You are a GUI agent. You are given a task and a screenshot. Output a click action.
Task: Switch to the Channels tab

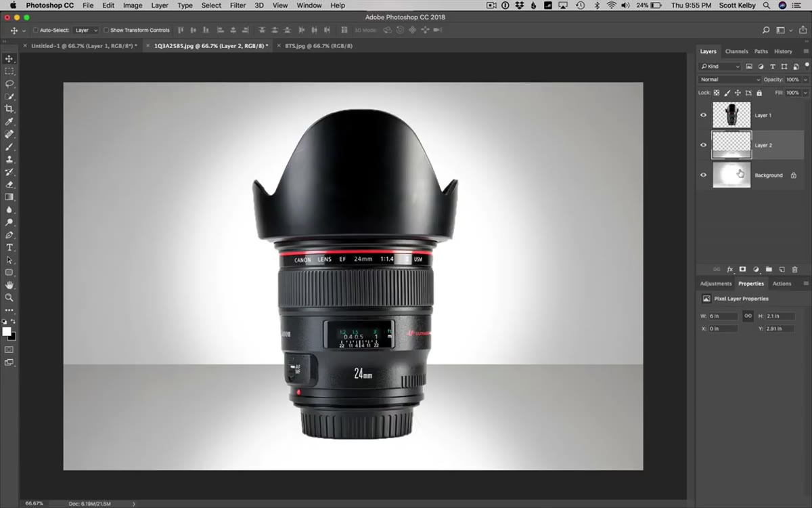[736, 51]
